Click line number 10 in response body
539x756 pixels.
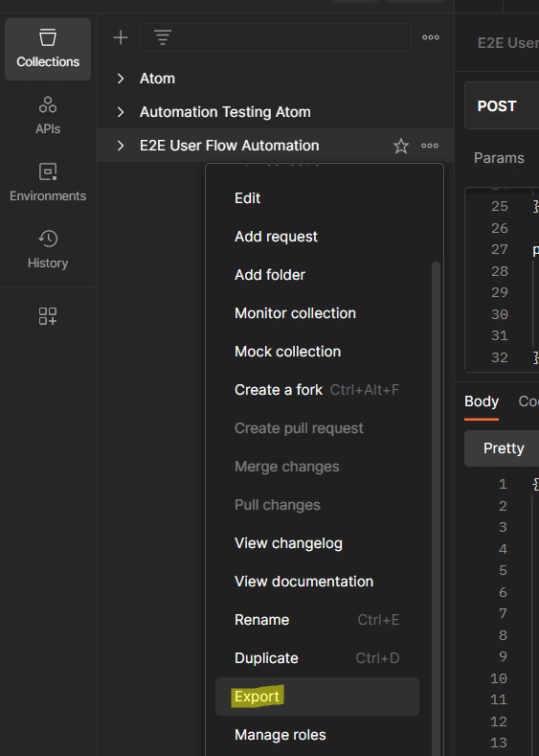499,678
